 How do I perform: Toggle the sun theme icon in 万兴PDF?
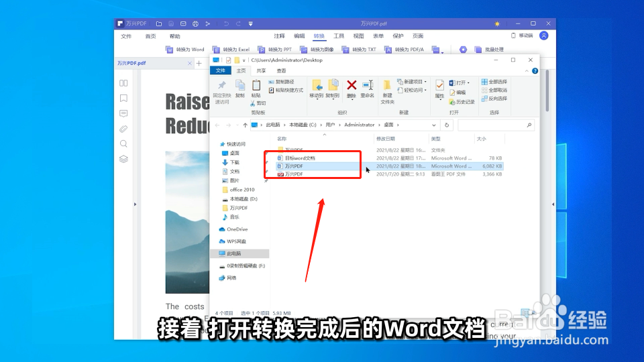[497, 24]
